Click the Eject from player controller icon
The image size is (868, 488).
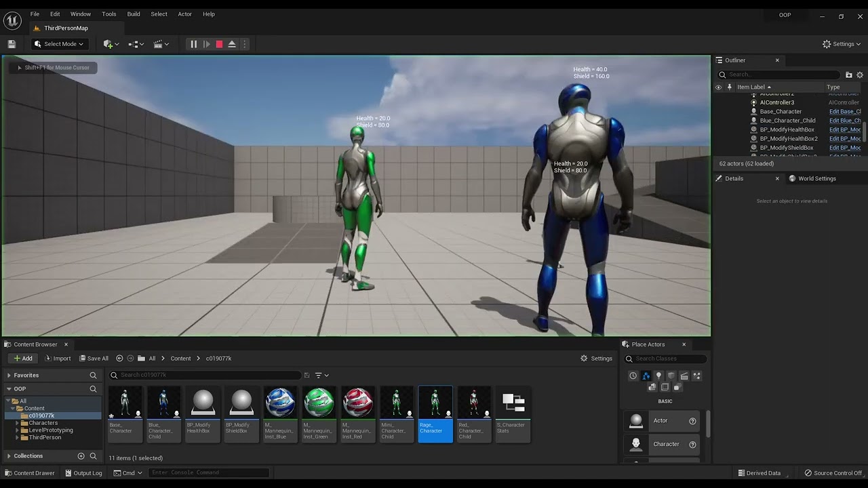pos(232,44)
